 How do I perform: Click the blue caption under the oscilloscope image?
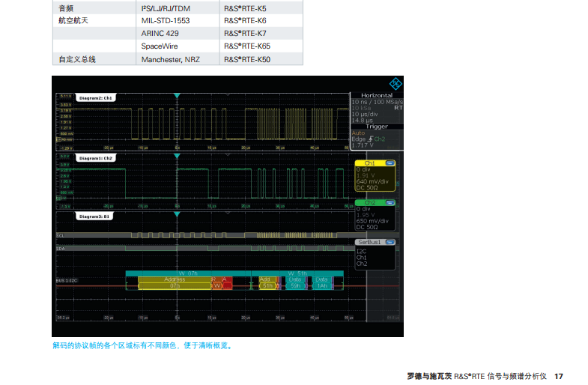pos(142,345)
